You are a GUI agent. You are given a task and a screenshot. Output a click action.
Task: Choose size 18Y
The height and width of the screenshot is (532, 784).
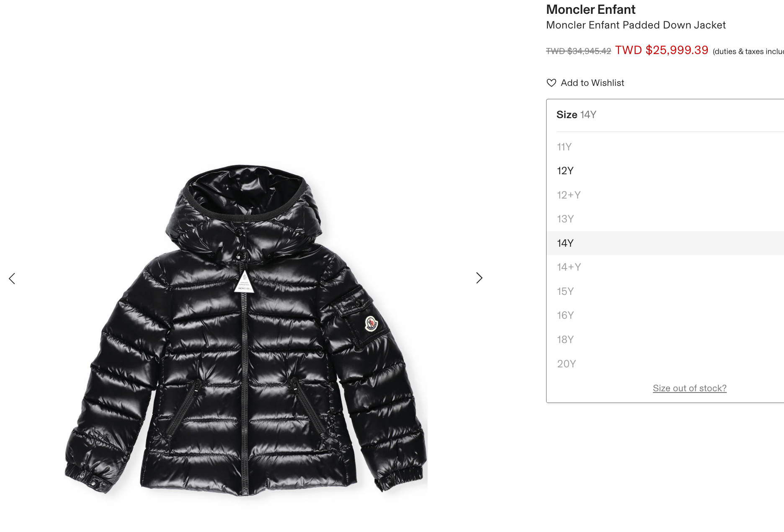click(665, 340)
